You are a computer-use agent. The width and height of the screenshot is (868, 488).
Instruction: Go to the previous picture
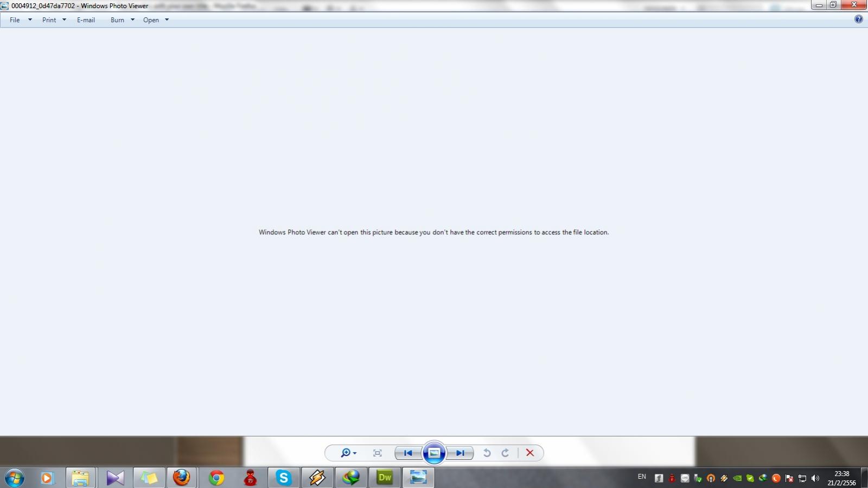(x=408, y=453)
